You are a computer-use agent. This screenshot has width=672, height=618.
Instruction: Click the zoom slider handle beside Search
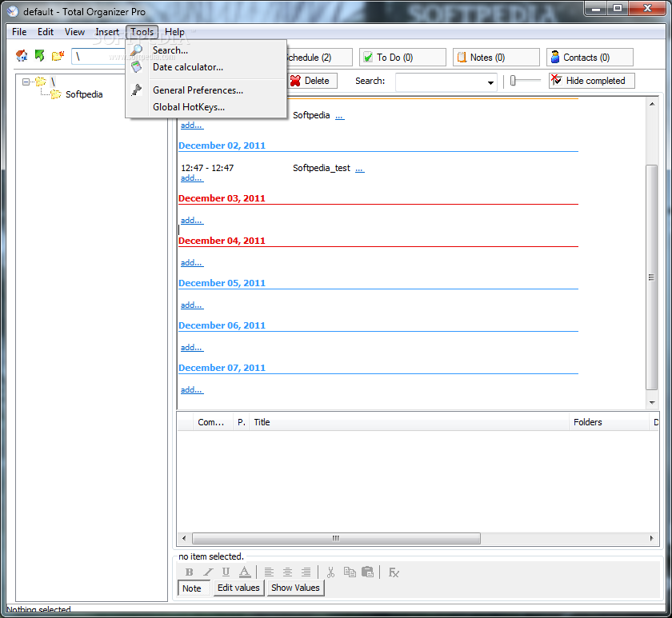pos(513,81)
